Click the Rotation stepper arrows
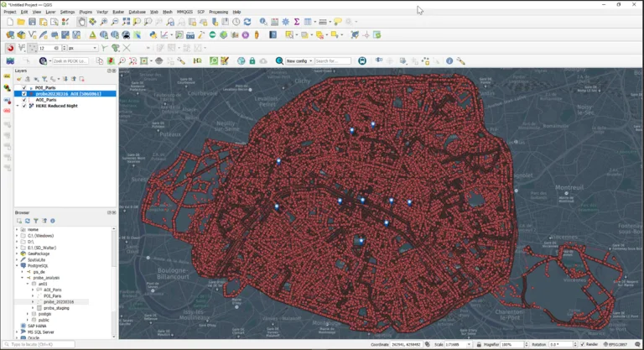The height and width of the screenshot is (350, 644). point(575,344)
